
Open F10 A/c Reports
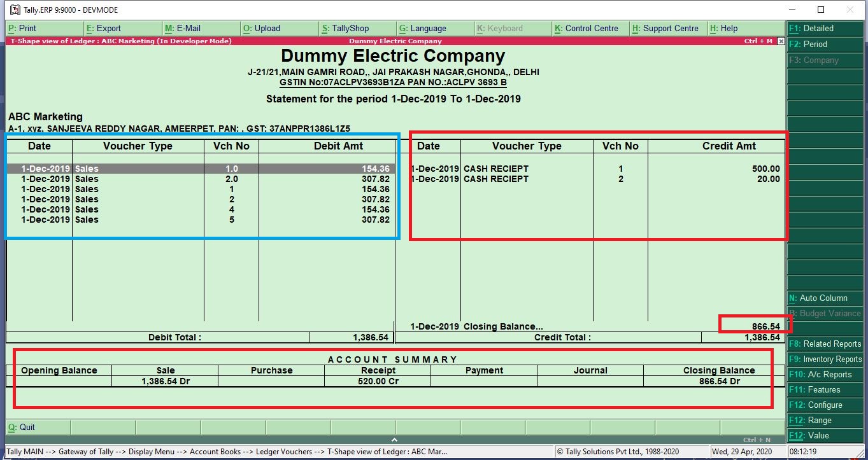tap(825, 374)
